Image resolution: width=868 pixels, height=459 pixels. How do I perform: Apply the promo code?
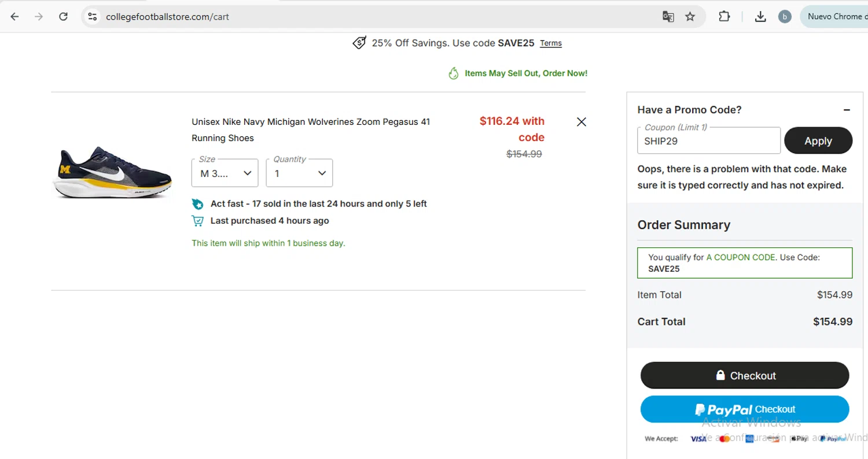point(818,140)
